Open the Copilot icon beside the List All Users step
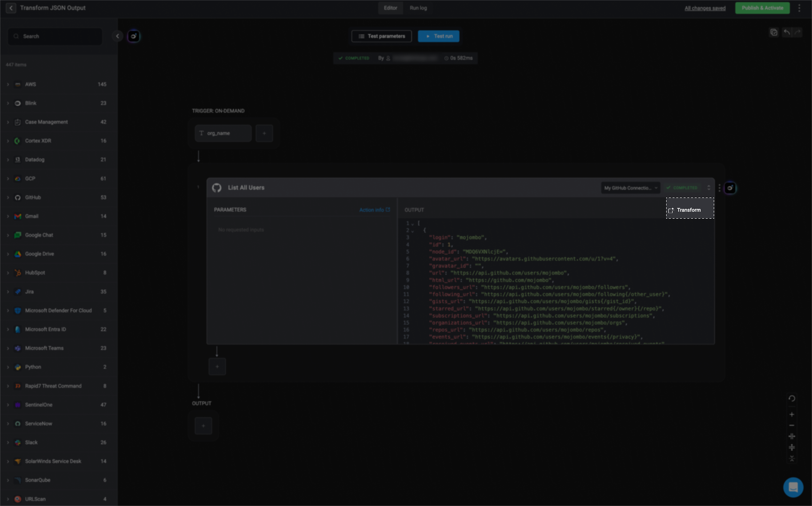The image size is (812, 506). coord(730,188)
